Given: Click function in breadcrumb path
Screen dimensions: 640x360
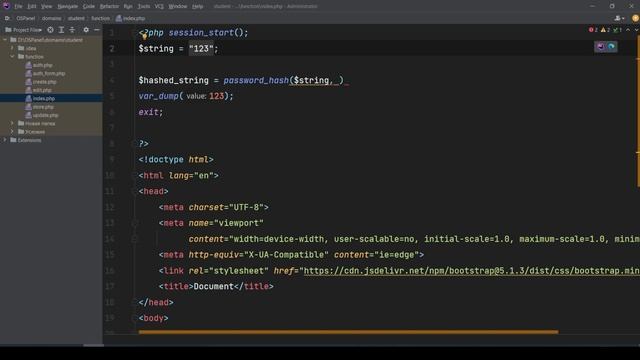Looking at the screenshot, I should click(100, 18).
